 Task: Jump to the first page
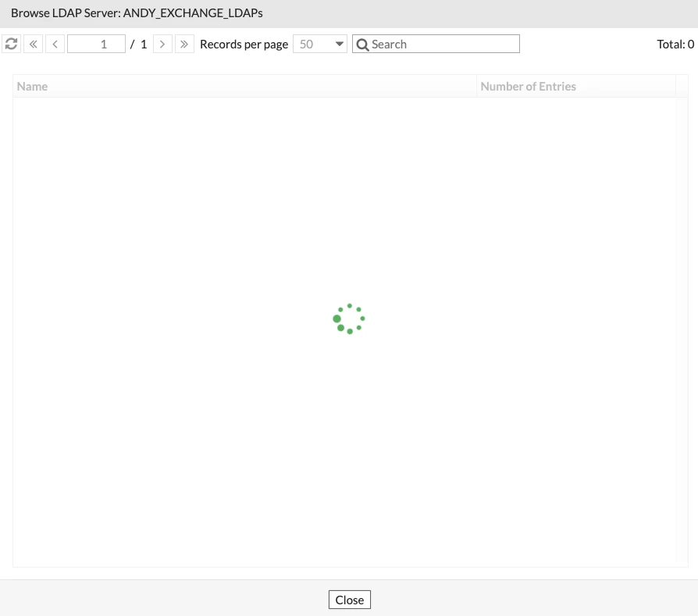click(x=34, y=44)
